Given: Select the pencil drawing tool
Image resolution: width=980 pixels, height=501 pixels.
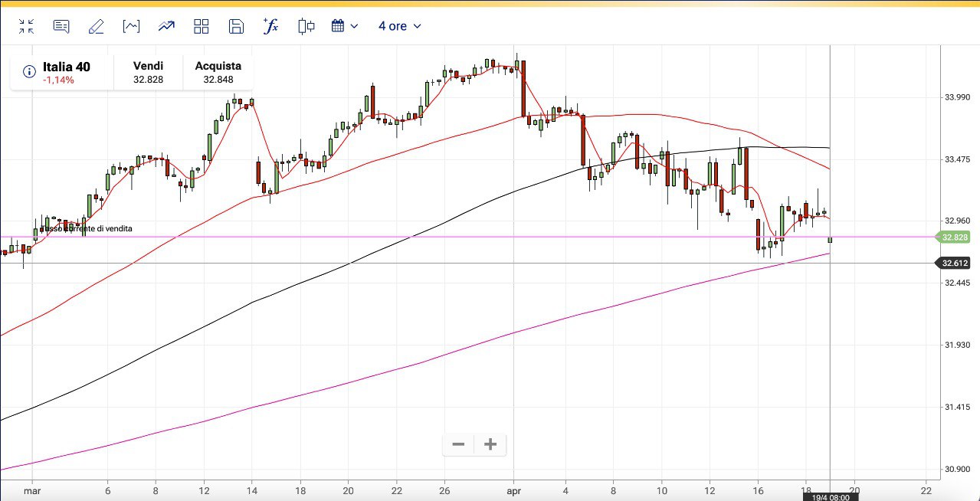Looking at the screenshot, I should (96, 27).
